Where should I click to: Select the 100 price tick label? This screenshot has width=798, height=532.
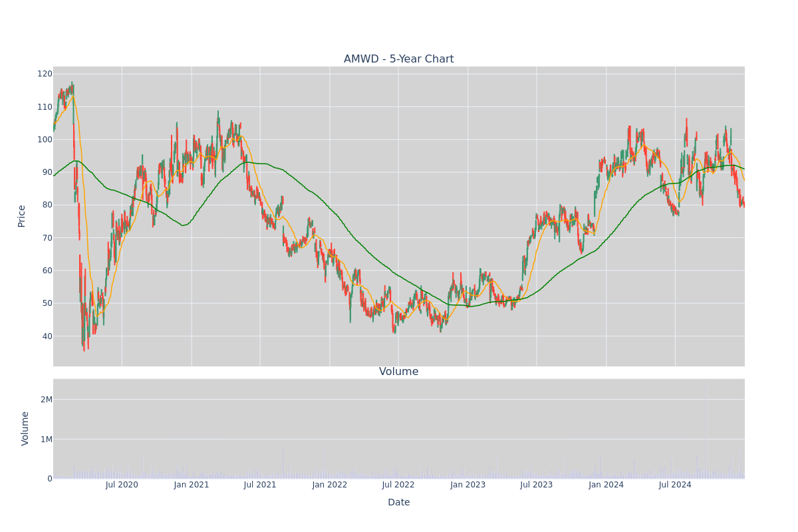tap(45, 140)
